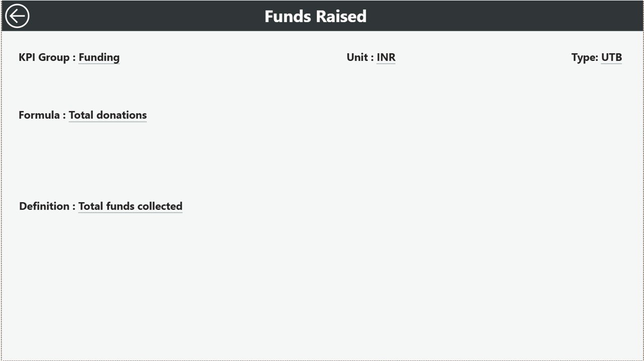Open the underlined Funding value
The height and width of the screenshot is (361, 644).
pos(99,57)
